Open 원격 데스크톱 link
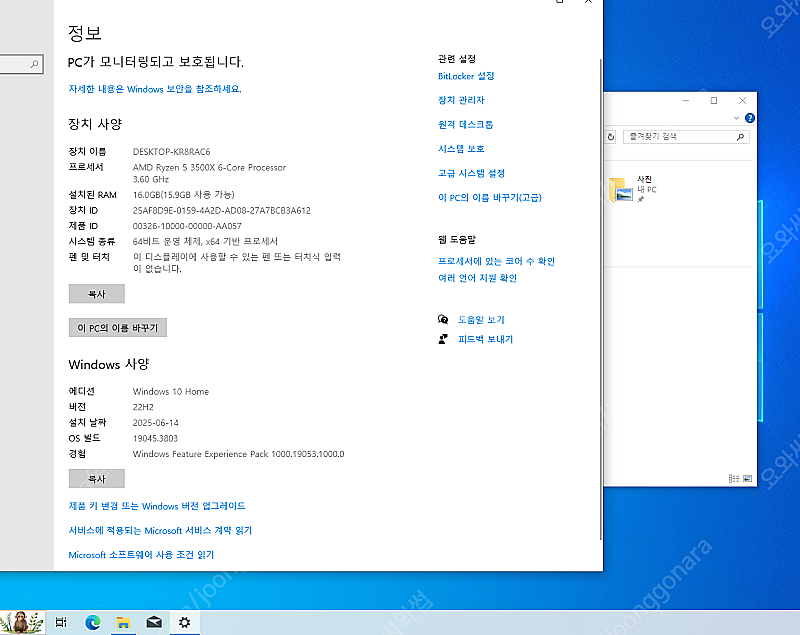The width and height of the screenshot is (800, 635). click(465, 124)
